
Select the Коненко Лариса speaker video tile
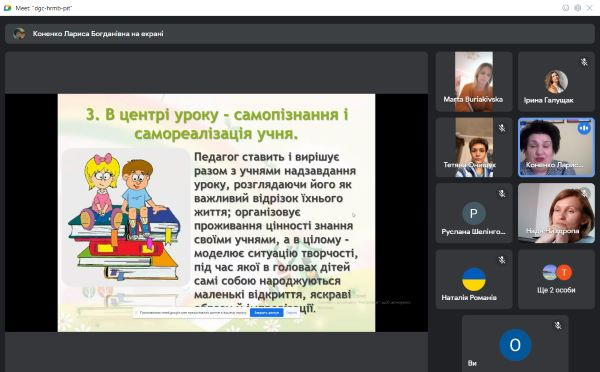pyautogui.click(x=556, y=147)
